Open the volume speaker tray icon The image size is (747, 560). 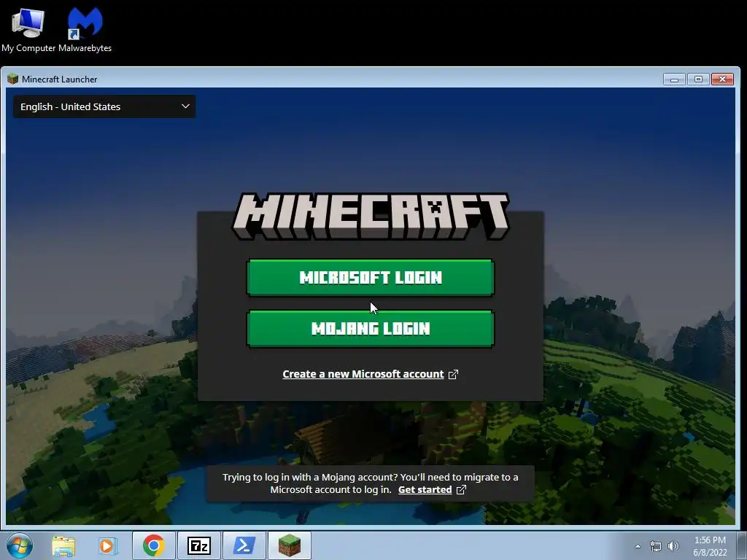tap(673, 546)
